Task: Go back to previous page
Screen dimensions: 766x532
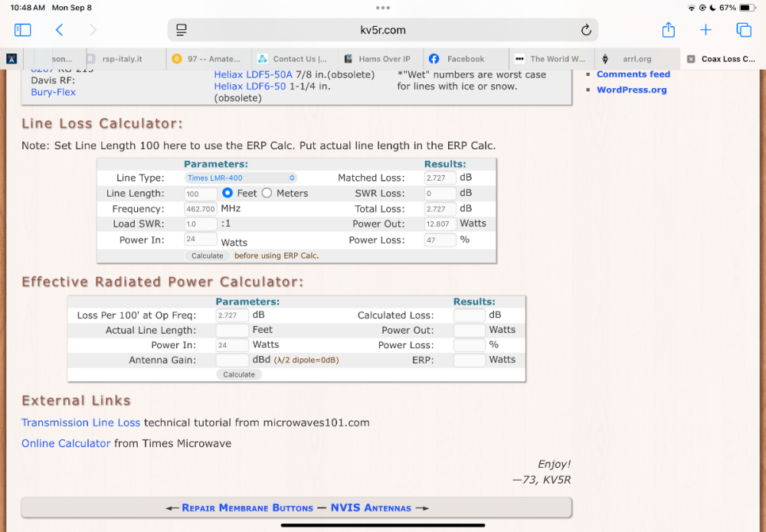Action: click(59, 30)
